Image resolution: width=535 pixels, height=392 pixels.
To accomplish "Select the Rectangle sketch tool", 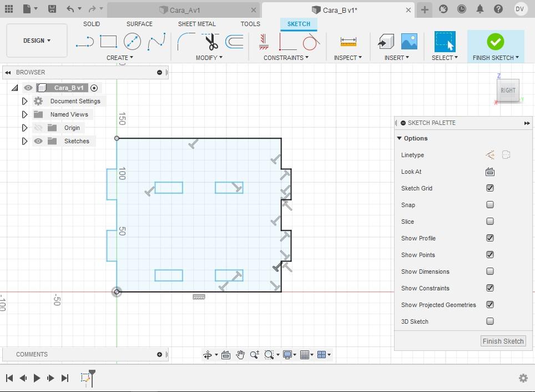I will [x=109, y=42].
